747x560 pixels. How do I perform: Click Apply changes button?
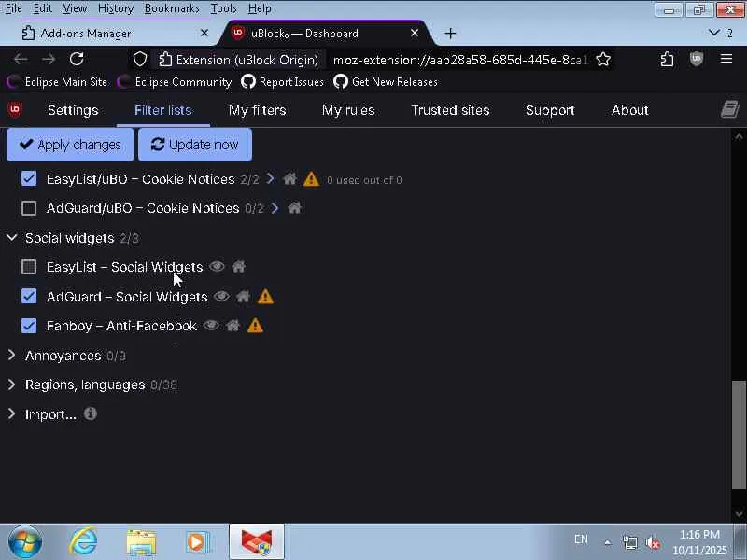(x=70, y=145)
